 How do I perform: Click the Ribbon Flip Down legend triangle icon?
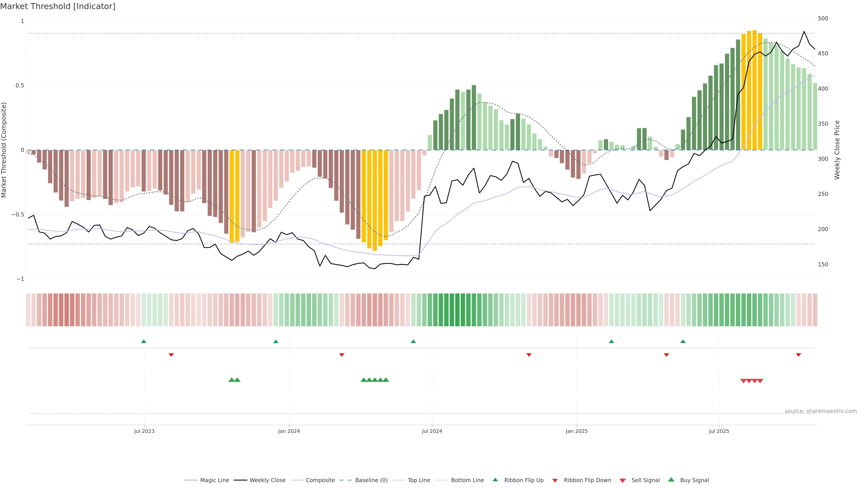tap(555, 481)
